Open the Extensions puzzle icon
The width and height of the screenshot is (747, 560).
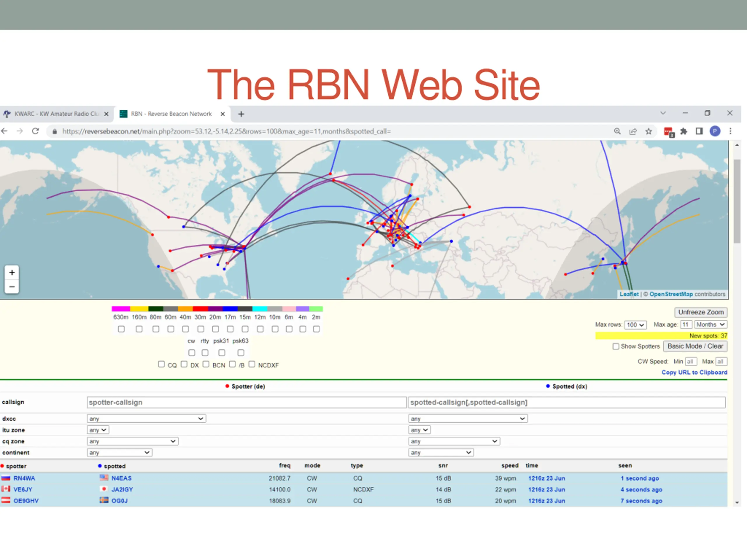pyautogui.click(x=684, y=131)
